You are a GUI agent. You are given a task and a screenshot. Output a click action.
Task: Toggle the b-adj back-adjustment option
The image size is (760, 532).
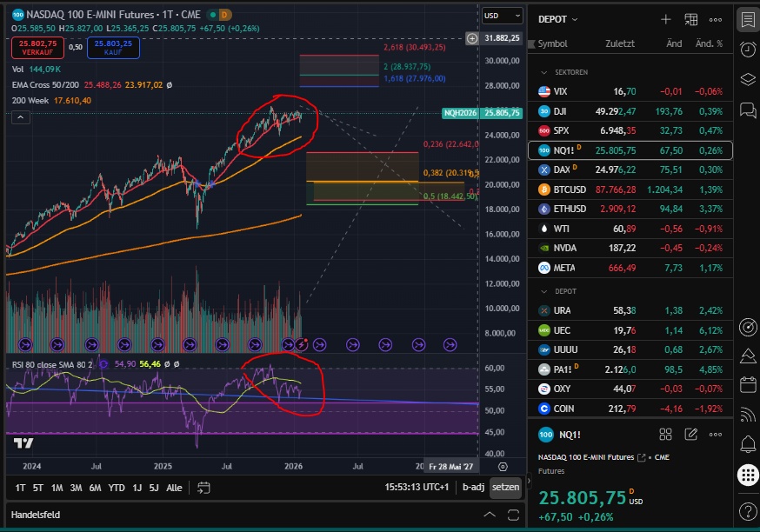473,488
